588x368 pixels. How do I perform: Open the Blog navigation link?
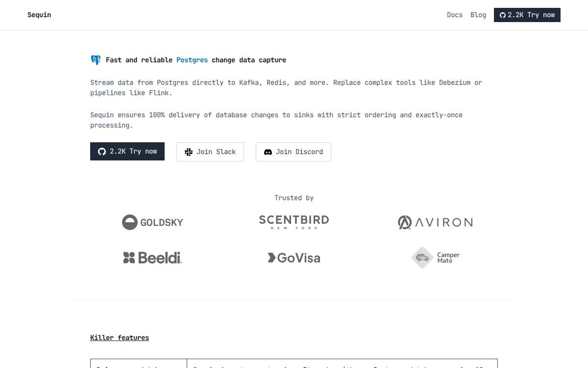click(478, 15)
